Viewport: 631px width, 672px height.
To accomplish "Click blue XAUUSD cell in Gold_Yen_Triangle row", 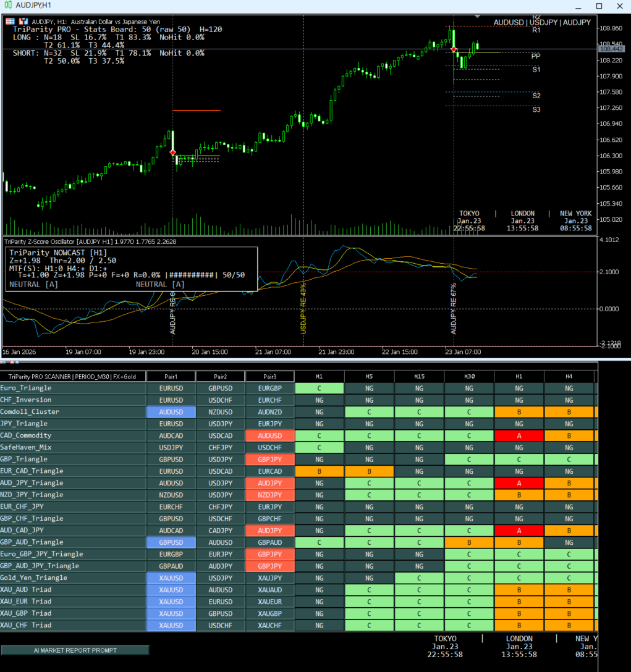I will coord(171,577).
